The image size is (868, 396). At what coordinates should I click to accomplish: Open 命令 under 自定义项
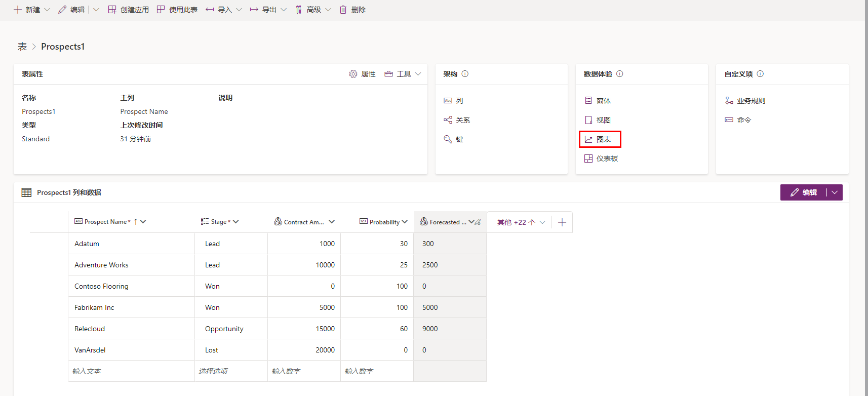click(x=738, y=120)
